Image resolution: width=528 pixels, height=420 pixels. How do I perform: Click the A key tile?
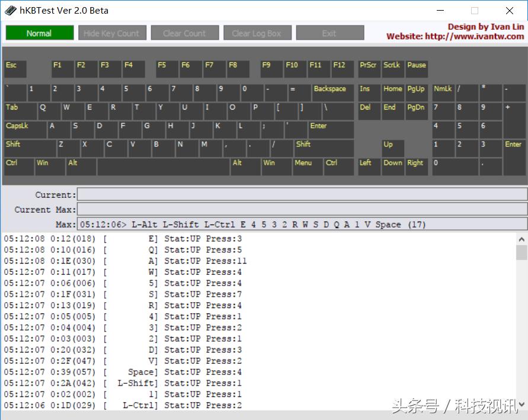click(x=59, y=130)
